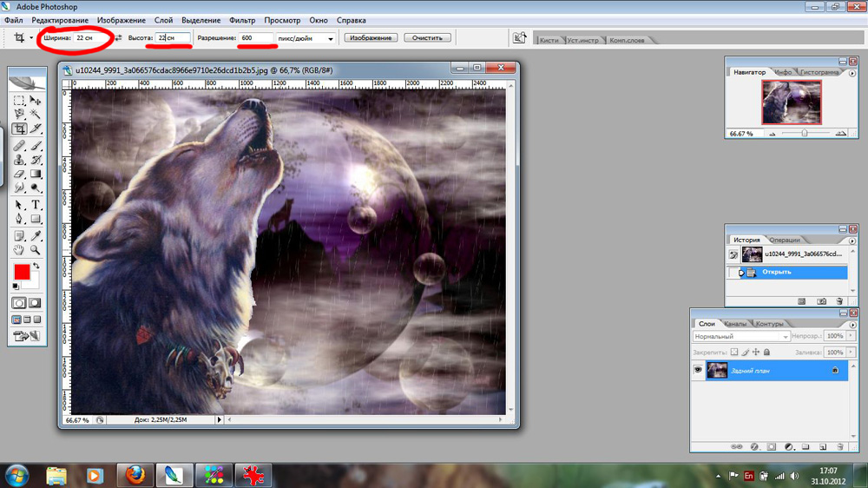The width and height of the screenshot is (868, 488).
Task: Select the Healing Brush tool
Action: (x=19, y=146)
